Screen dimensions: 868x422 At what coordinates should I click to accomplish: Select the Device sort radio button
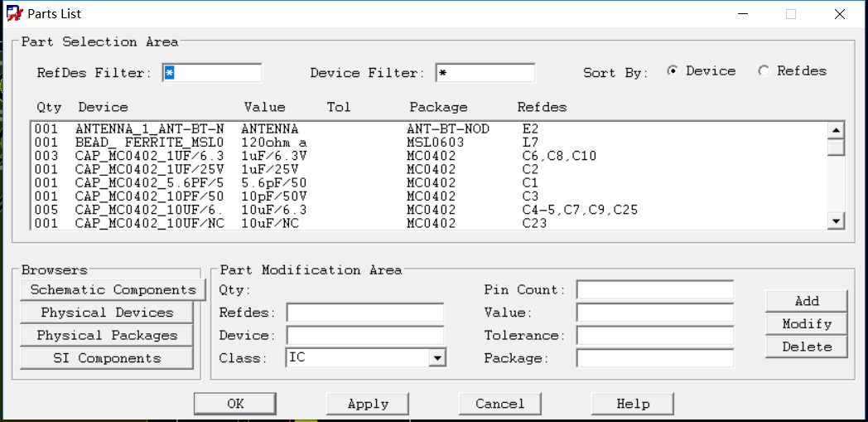[673, 71]
